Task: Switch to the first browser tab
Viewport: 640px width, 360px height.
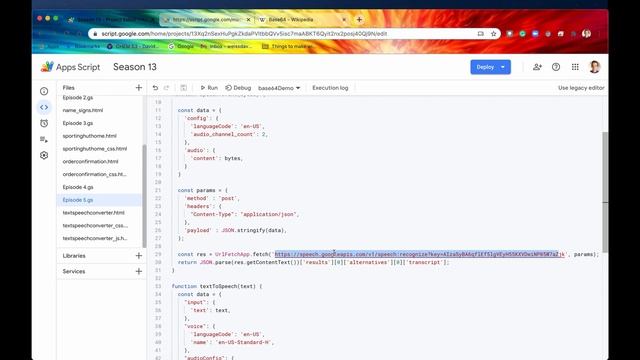Action: [x=110, y=20]
